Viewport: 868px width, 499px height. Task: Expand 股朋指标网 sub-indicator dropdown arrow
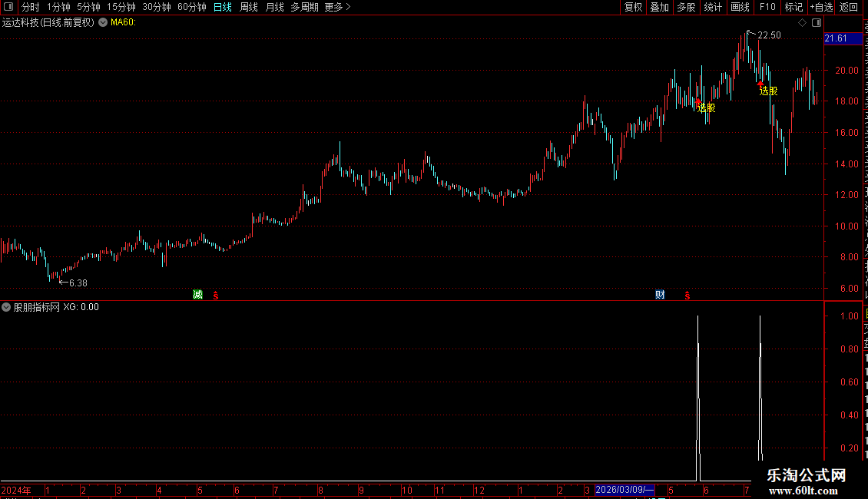[x=6, y=307]
